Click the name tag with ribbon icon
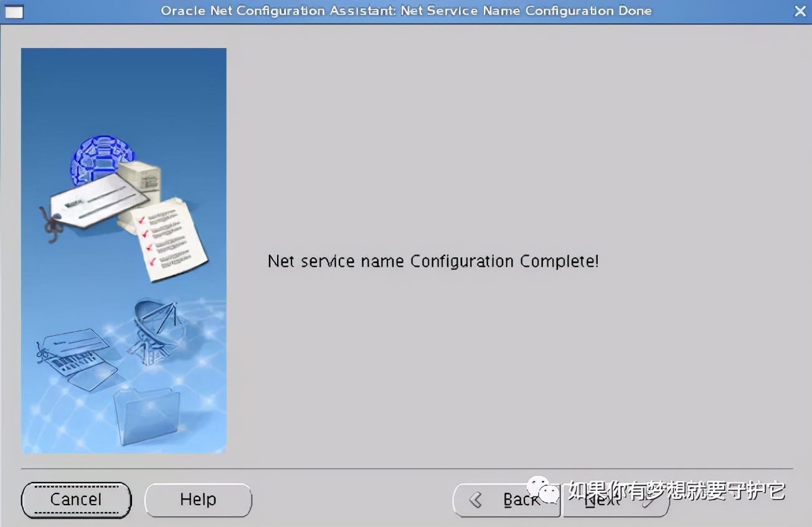Viewport: 812px width, 527px height. click(93, 204)
